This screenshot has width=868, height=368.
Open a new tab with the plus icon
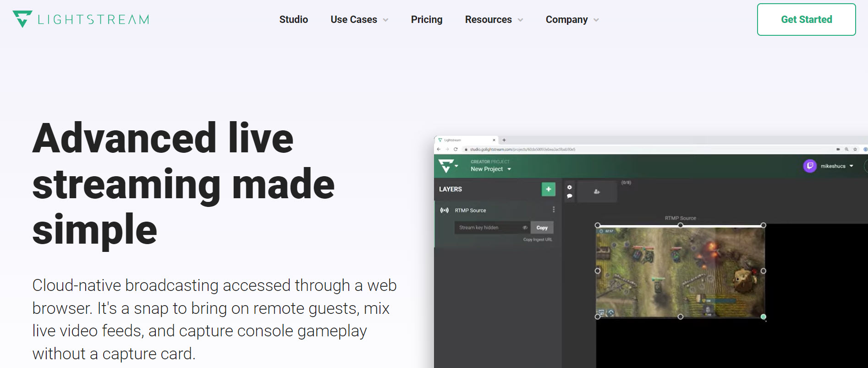point(504,140)
